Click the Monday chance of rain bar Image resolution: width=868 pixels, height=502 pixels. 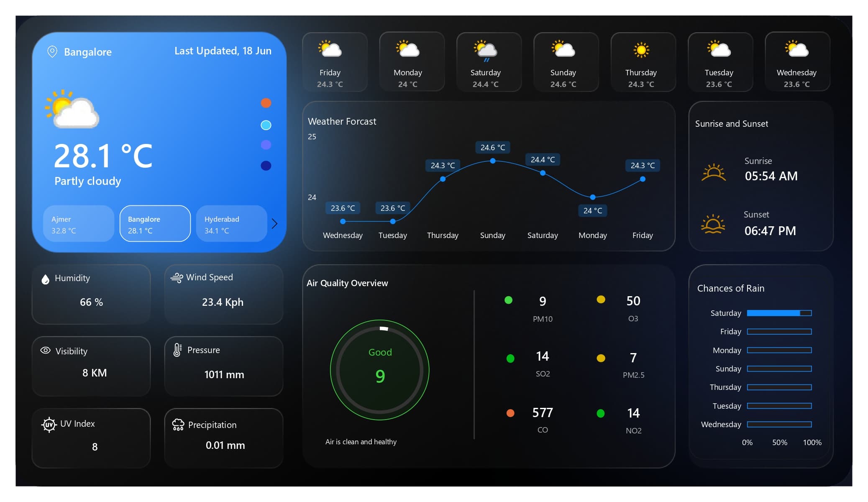[x=779, y=350]
